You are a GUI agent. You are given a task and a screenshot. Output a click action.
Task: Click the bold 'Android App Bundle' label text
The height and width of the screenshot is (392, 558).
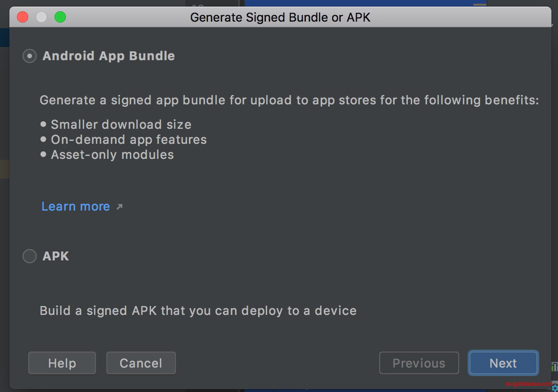coord(109,56)
